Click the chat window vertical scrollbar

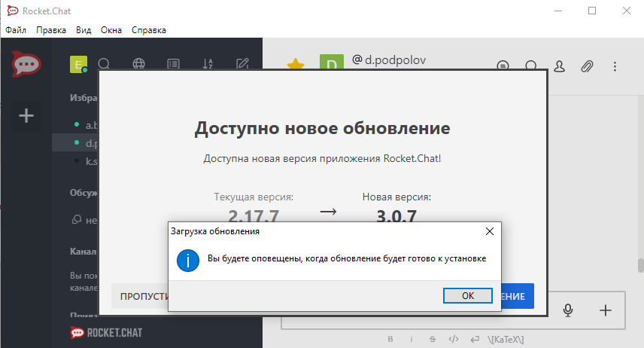640,265
